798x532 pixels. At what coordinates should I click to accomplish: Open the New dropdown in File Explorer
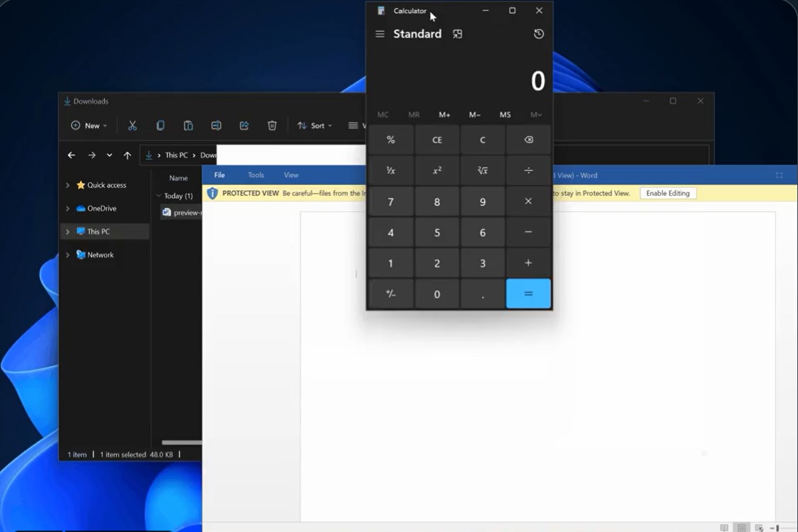pos(88,126)
